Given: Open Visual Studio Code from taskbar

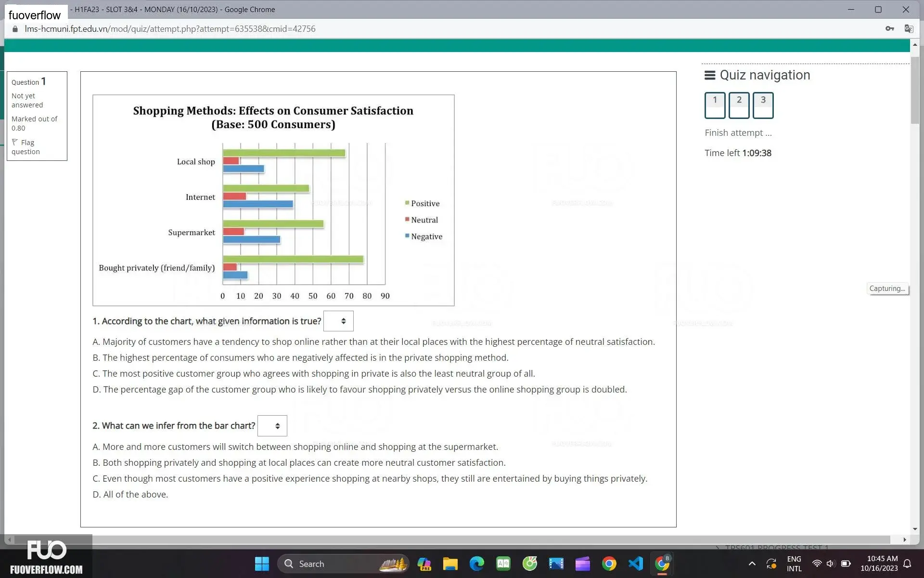Looking at the screenshot, I should tap(635, 564).
